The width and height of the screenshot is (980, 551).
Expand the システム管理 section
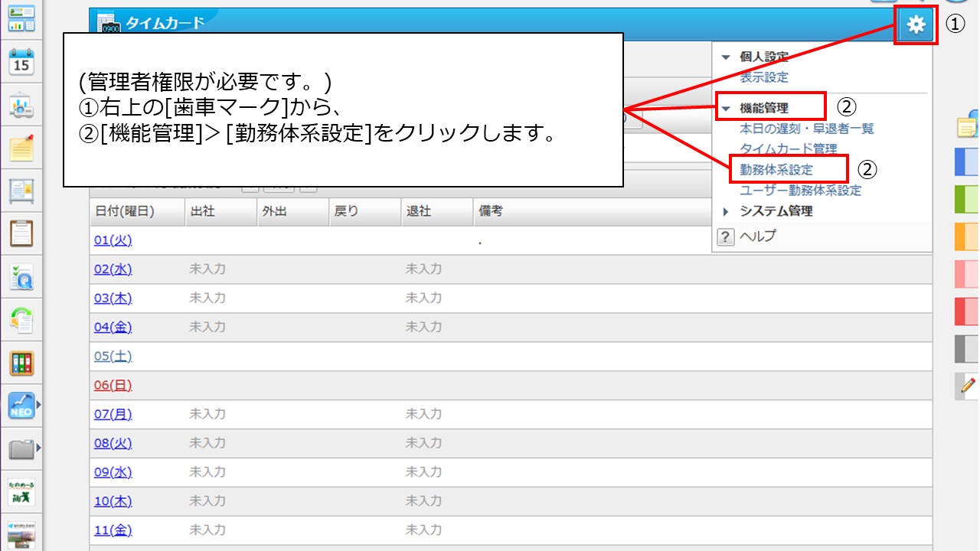(x=725, y=210)
